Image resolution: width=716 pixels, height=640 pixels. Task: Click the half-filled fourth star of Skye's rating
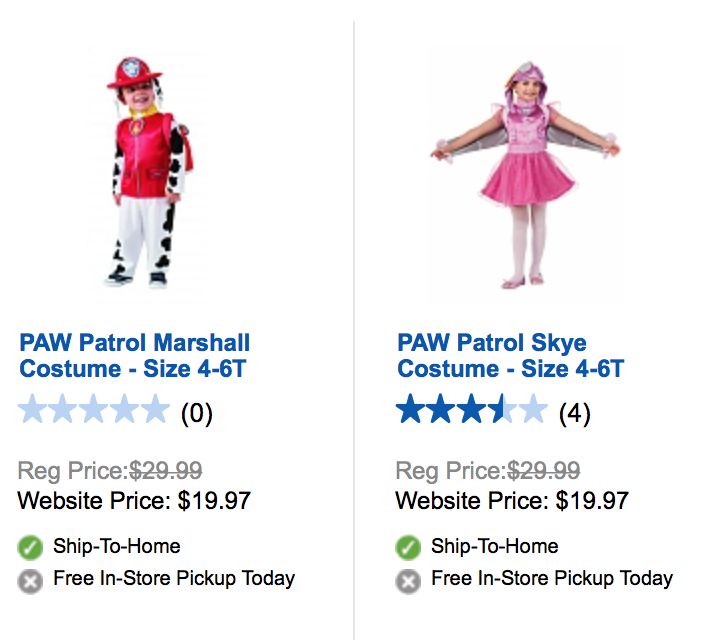point(501,410)
